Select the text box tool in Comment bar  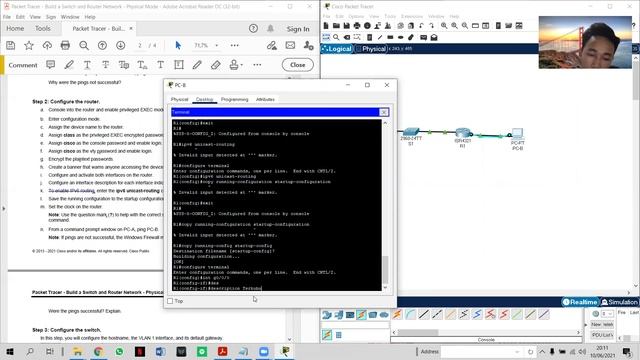coord(179,65)
